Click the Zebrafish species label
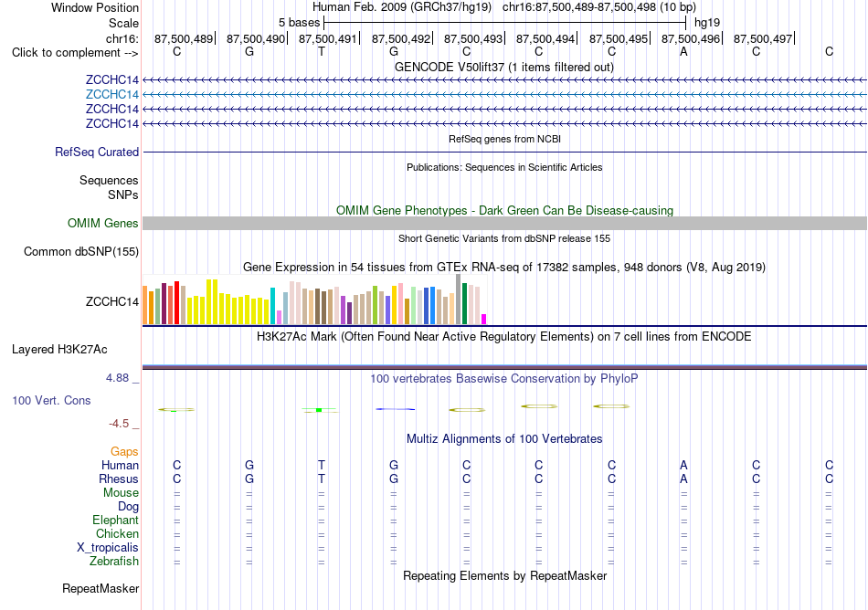This screenshot has height=610, width=868. click(114, 562)
